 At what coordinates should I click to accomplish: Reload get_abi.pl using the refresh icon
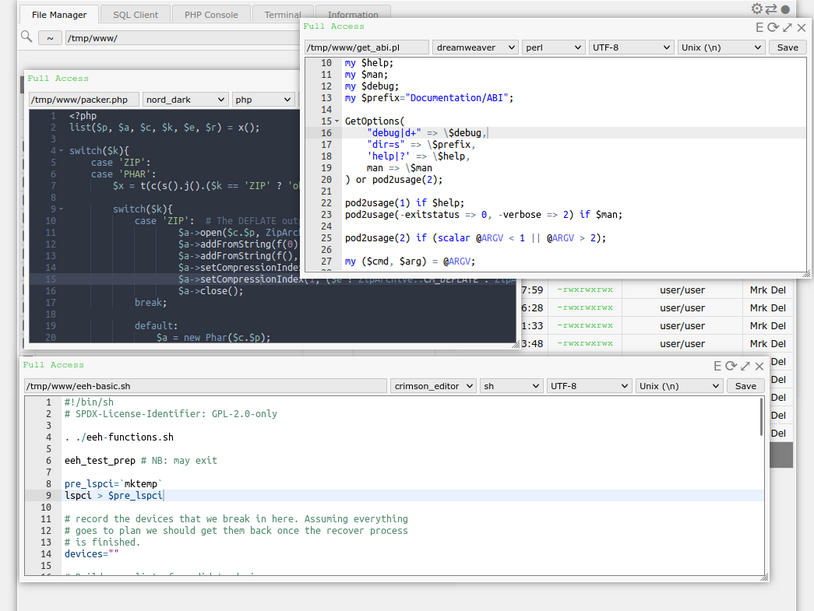click(x=773, y=28)
